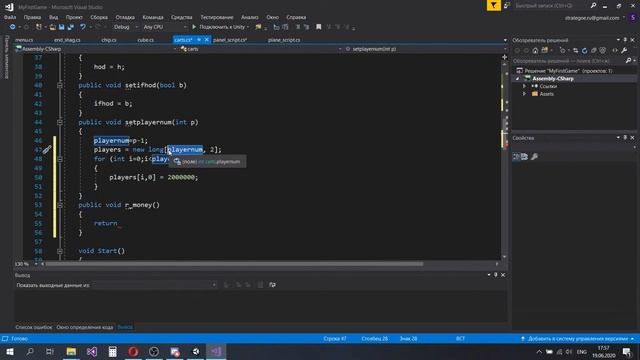Screen dimensions: 640x360
Task: Open File Explorer from taskbar
Action: pos(71,351)
